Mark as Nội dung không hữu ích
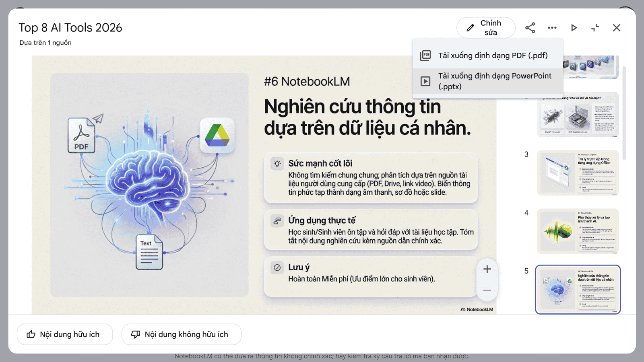This screenshot has height=362, width=644. (x=182, y=334)
